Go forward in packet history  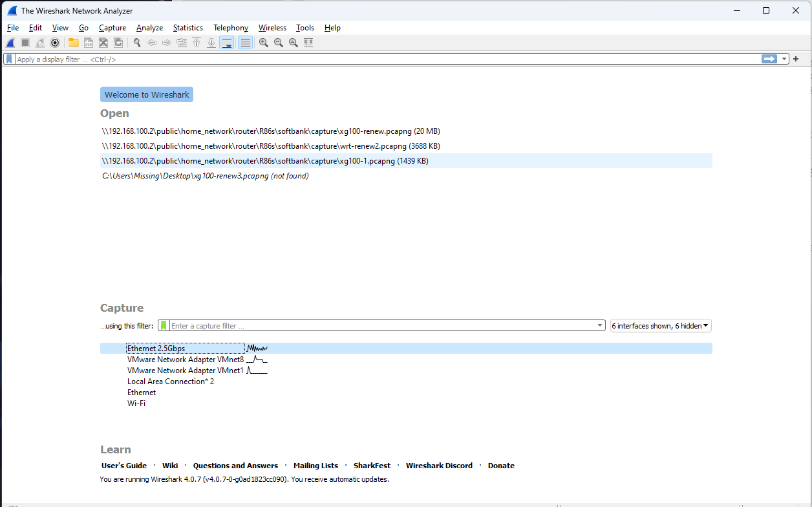(x=167, y=43)
